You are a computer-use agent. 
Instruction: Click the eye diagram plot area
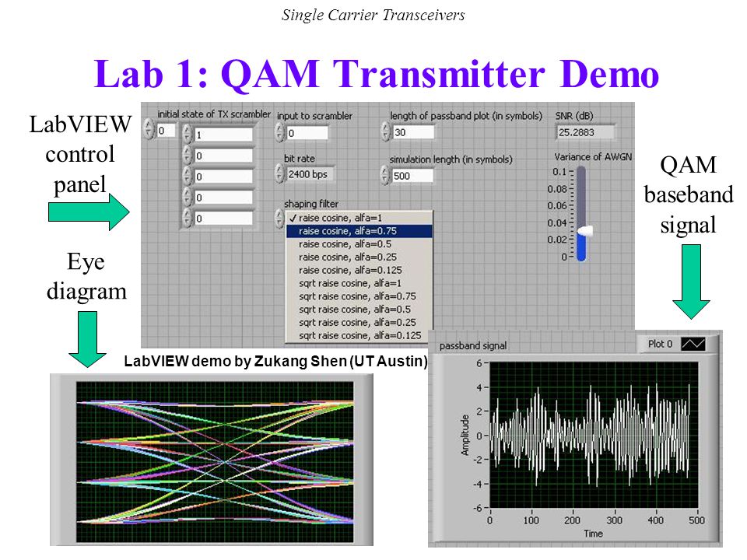coord(215,462)
